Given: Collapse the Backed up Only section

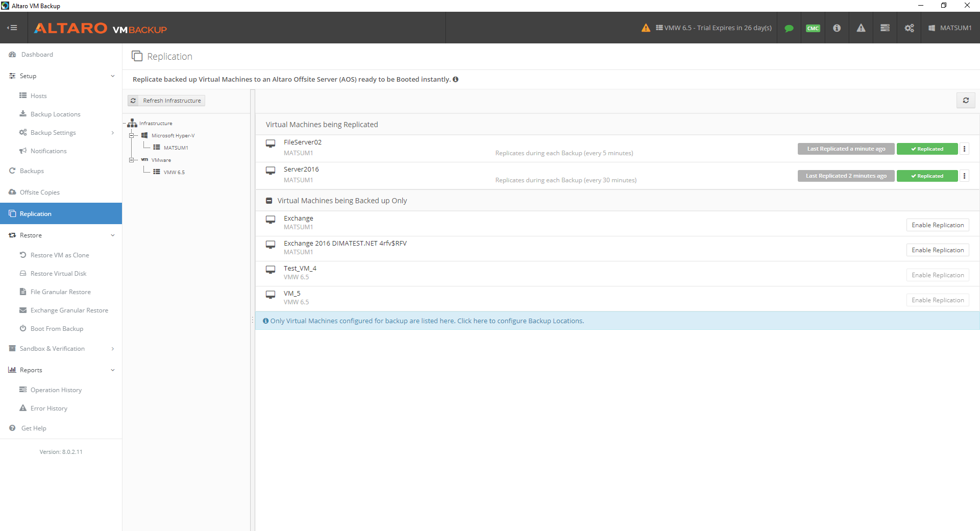Looking at the screenshot, I should coord(269,201).
